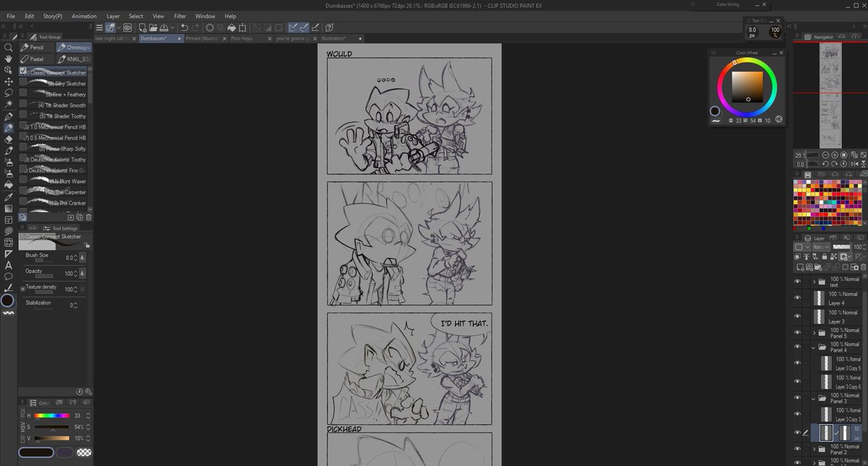The height and width of the screenshot is (466, 868).
Task: Select 0.5 Mechanical Pencil HB brush
Action: coord(52,137)
